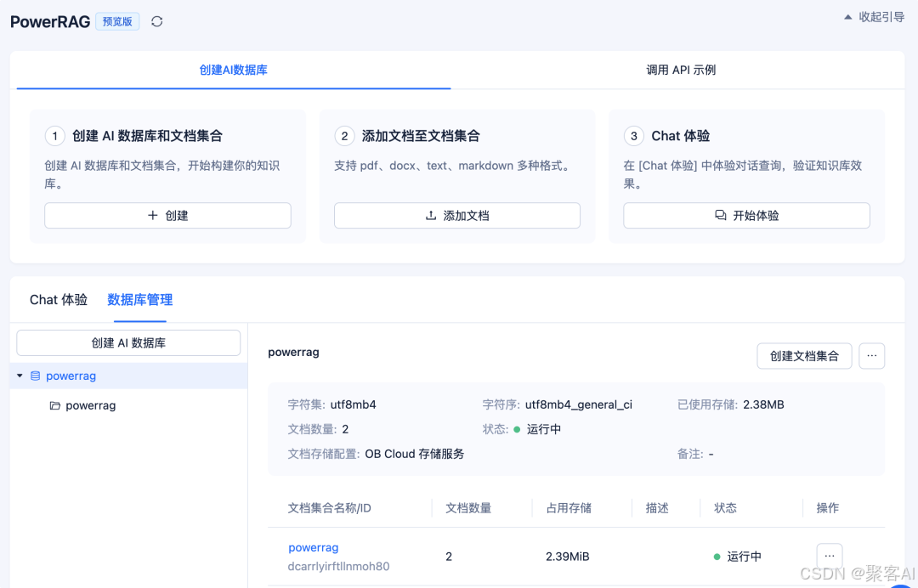Viewport: 918px width, 588px height.
Task: Switch to the Chat 体验 tab
Action: click(59, 300)
